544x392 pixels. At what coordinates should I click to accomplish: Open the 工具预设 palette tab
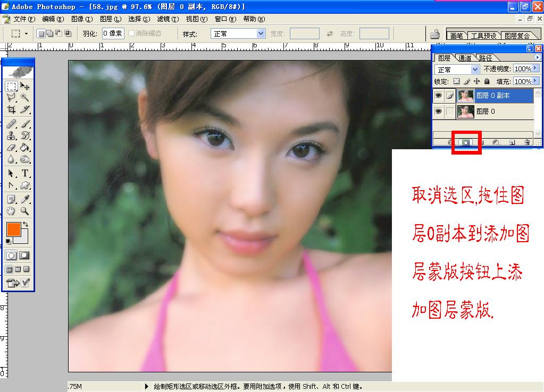click(x=483, y=36)
